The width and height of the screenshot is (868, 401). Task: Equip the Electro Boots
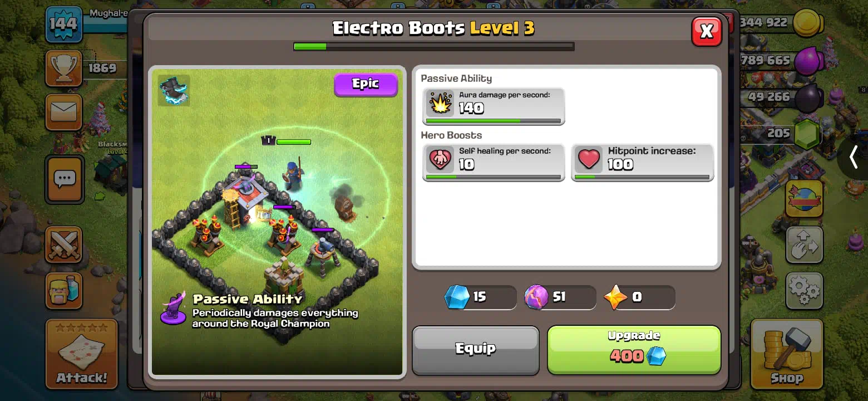[476, 350]
